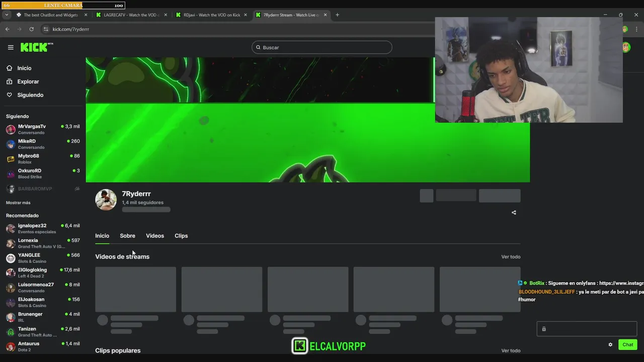Switch to the ChatBot and Widgets browser tab
644x362 pixels.
coord(50,15)
